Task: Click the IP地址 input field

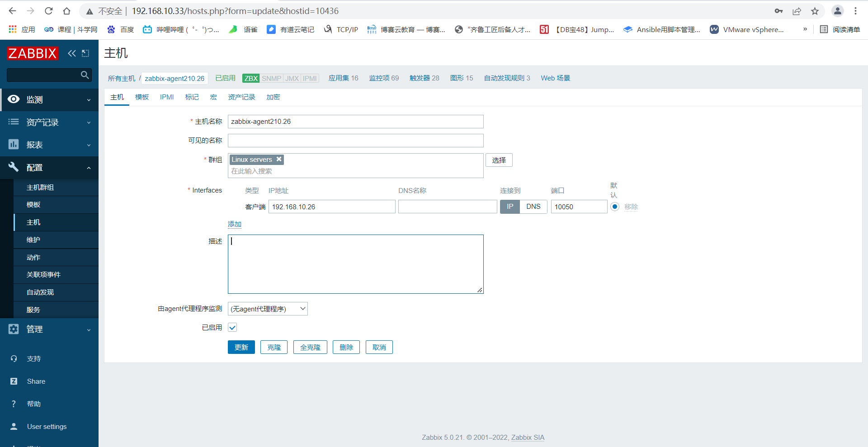Action: 332,207
